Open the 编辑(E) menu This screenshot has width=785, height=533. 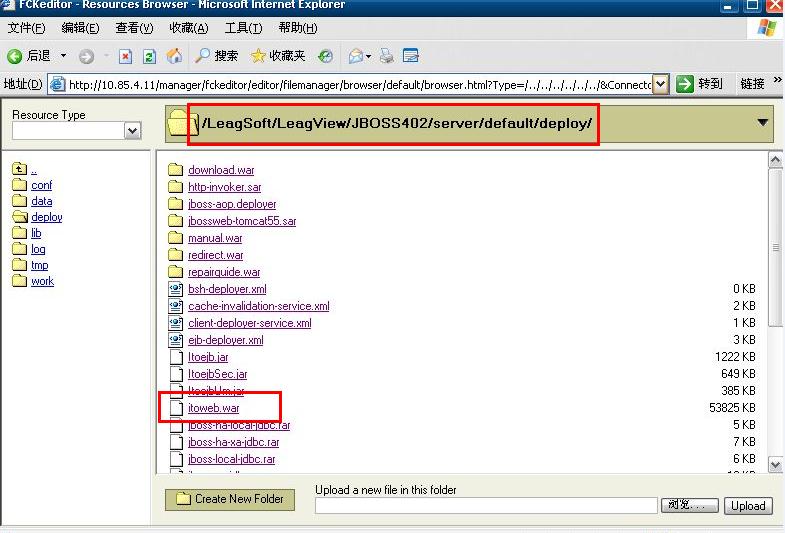click(x=80, y=28)
